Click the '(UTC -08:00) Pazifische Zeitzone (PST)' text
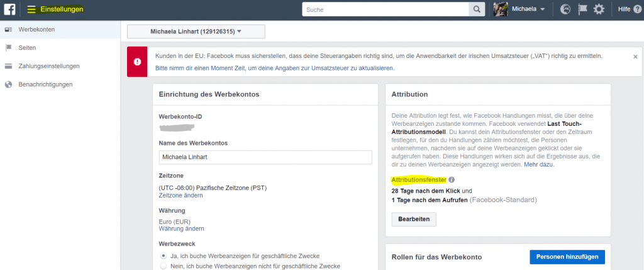Viewport: 644px width, 270px height. [x=213, y=188]
